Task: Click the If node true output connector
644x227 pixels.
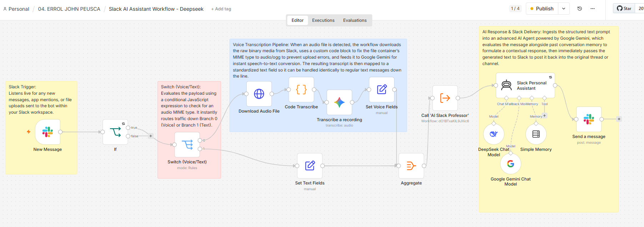Action: 128,128
